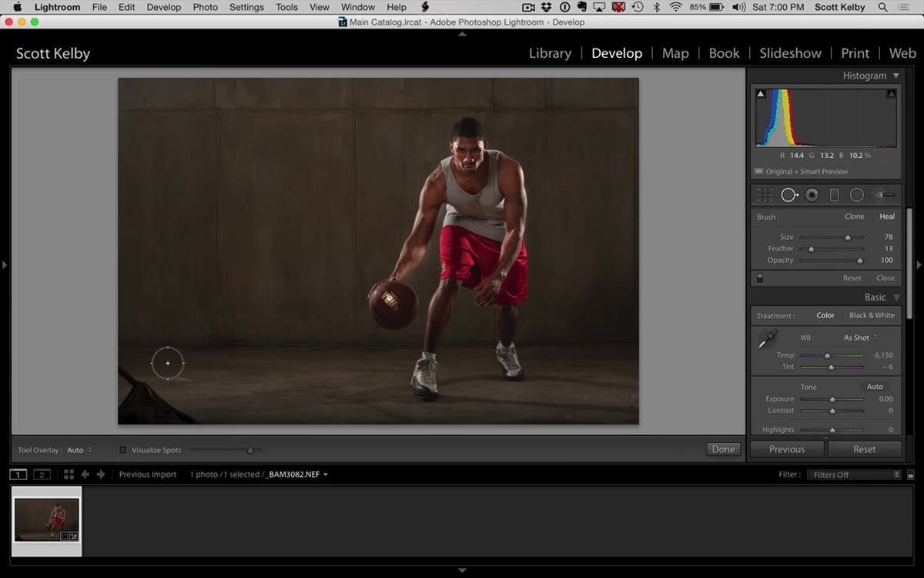Toggle shadow clipping indicator in histogram
924x578 pixels.
[761, 94]
